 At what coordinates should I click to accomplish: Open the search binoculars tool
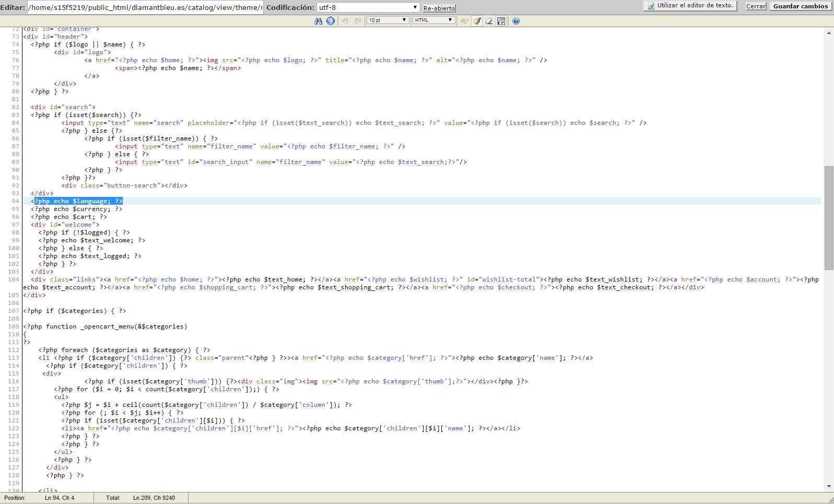[318, 21]
